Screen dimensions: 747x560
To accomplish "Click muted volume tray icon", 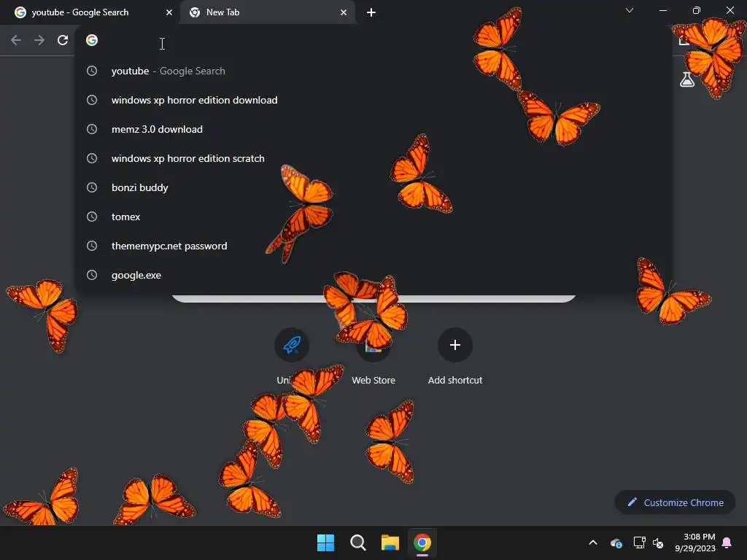I will [x=658, y=542].
